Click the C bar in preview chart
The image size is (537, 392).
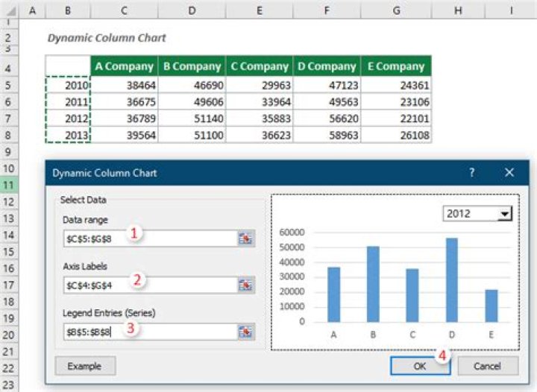pos(412,295)
